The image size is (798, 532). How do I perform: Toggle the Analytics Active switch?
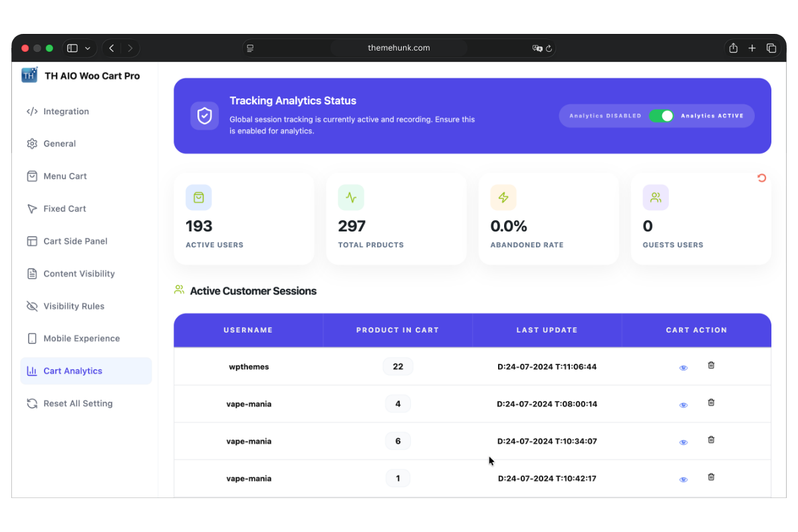661,116
